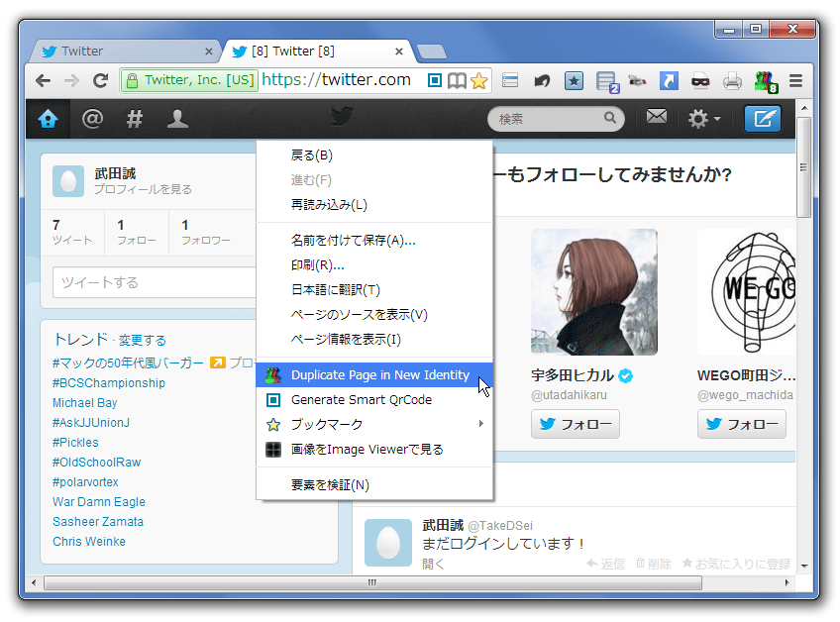Expand the tweet with 開く

[x=433, y=564]
